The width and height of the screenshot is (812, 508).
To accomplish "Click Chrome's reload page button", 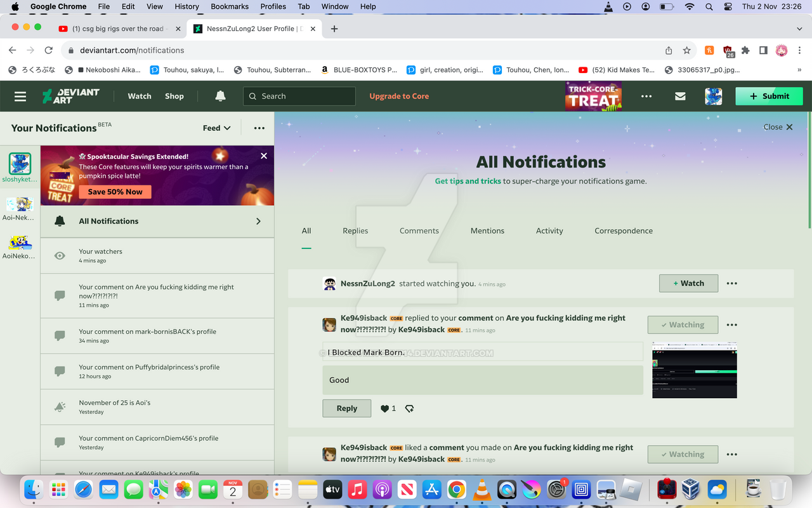I will click(x=48, y=50).
